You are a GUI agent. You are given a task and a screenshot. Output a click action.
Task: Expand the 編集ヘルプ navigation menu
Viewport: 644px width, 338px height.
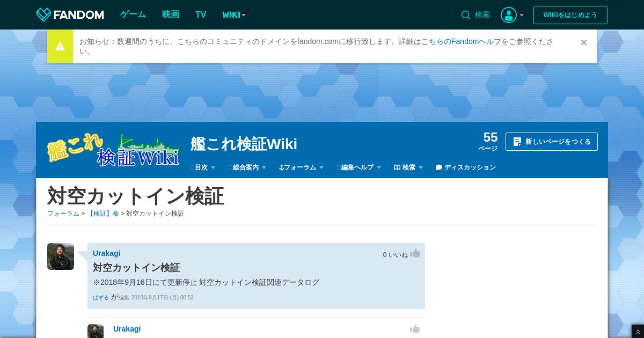point(359,167)
